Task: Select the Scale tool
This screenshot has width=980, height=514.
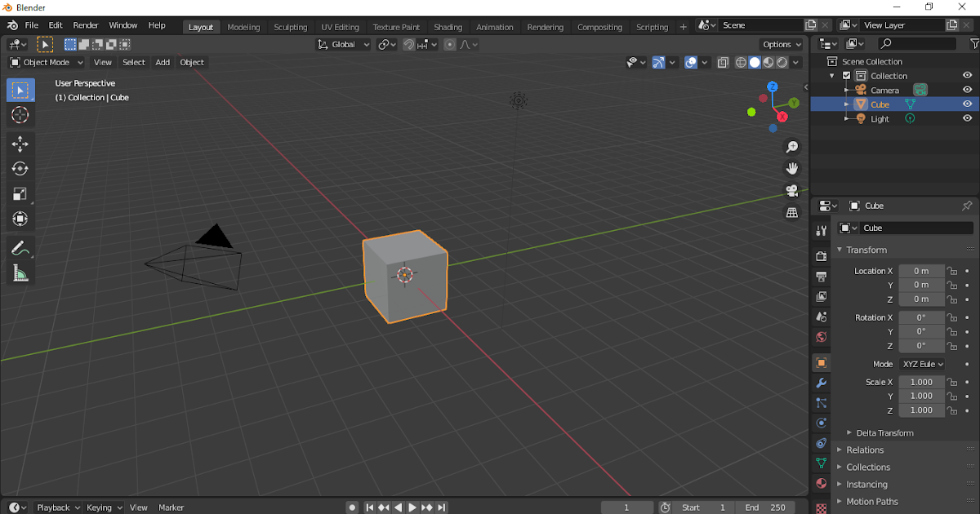Action: coord(20,193)
